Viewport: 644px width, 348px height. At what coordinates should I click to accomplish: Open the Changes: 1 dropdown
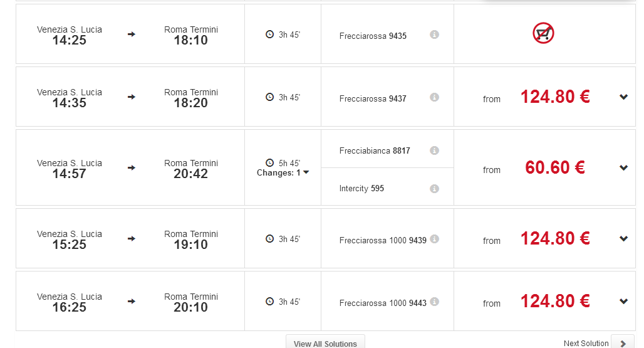[x=283, y=173]
